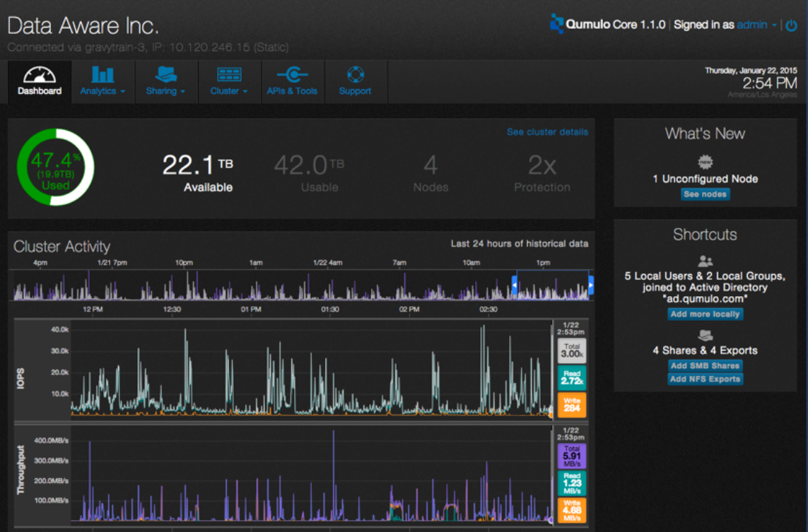Click the Add NFS Exports button

[705, 379]
